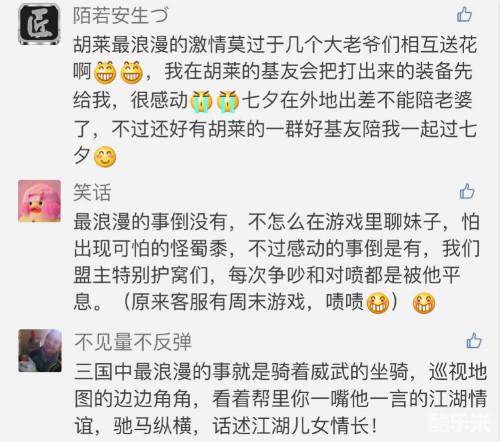Select the comment starting with 最浪漫的事倒没有
The height and width of the screenshot is (442, 500).
[x=276, y=262]
